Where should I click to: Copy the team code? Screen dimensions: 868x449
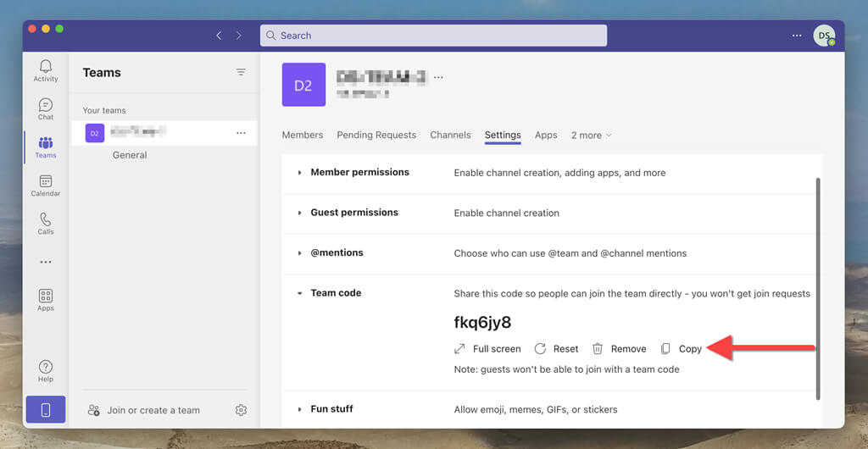coord(681,349)
